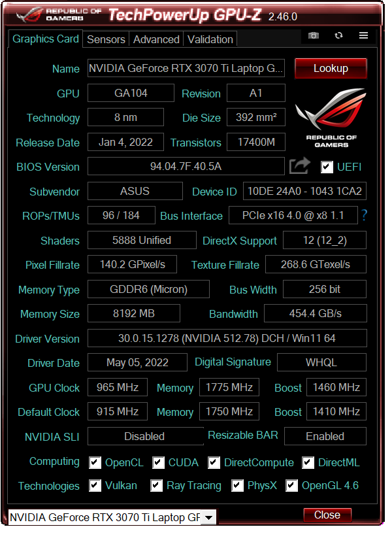This screenshot has width=392, height=546.
Task: Open the GPU selection dropdown
Action: click(208, 517)
